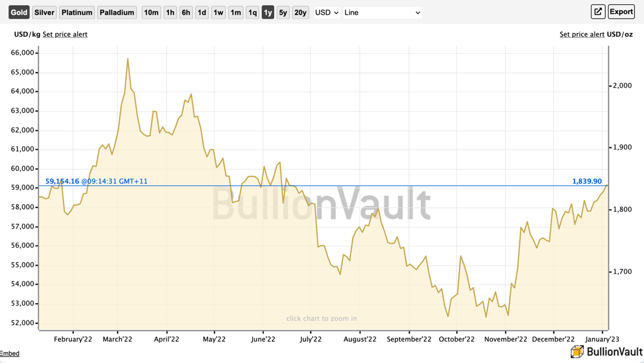Set time range to 10m
This screenshot has width=644, height=363.
pos(151,12)
